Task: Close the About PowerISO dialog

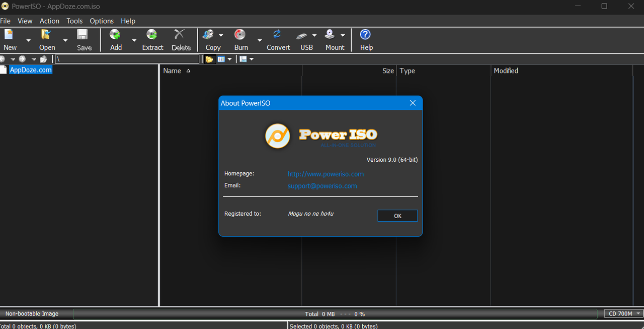Action: click(413, 103)
